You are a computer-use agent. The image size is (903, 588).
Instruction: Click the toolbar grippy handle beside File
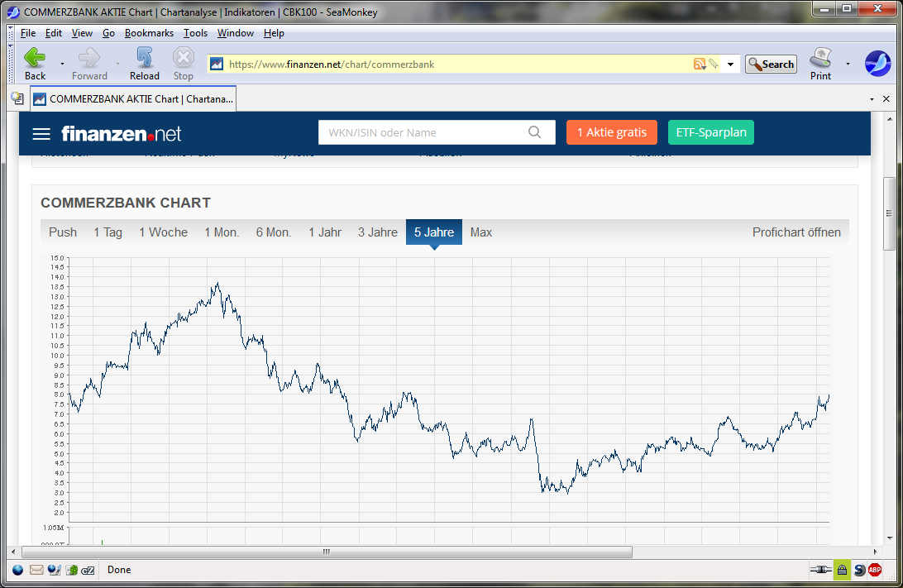click(11, 33)
